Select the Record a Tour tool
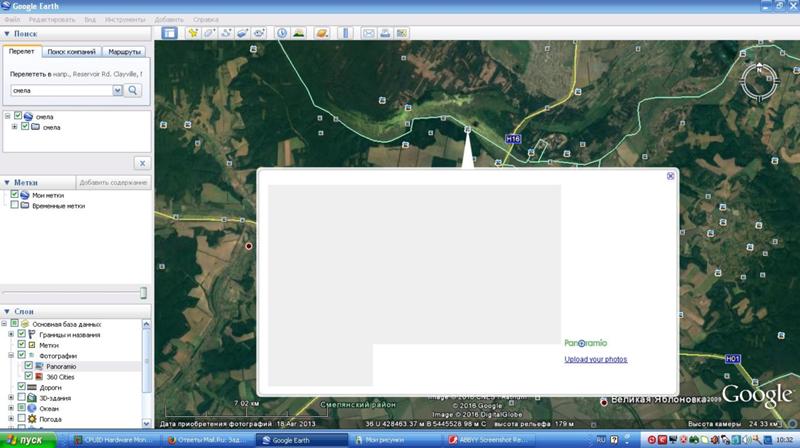 [x=259, y=33]
